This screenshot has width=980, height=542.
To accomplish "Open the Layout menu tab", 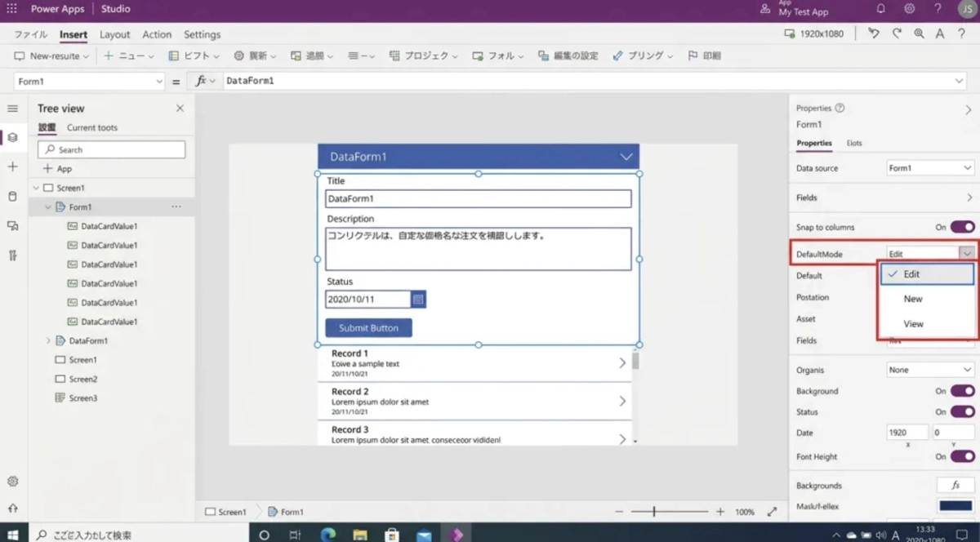I will 114,34.
